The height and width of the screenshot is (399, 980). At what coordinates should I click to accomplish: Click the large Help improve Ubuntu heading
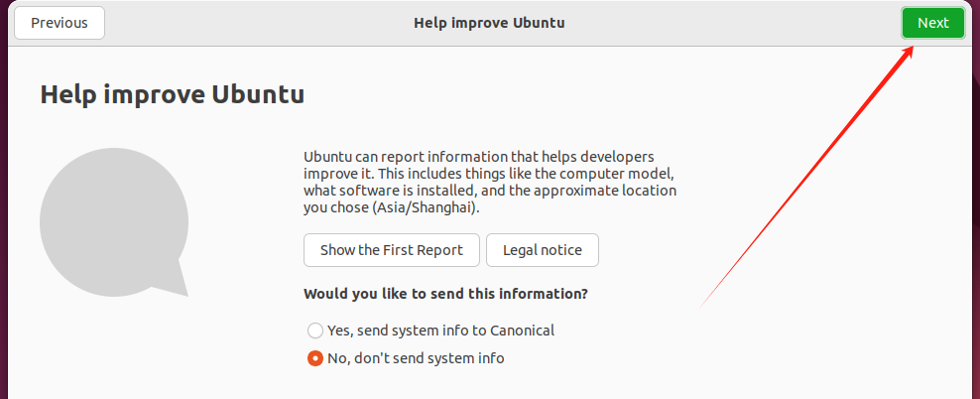(x=173, y=94)
